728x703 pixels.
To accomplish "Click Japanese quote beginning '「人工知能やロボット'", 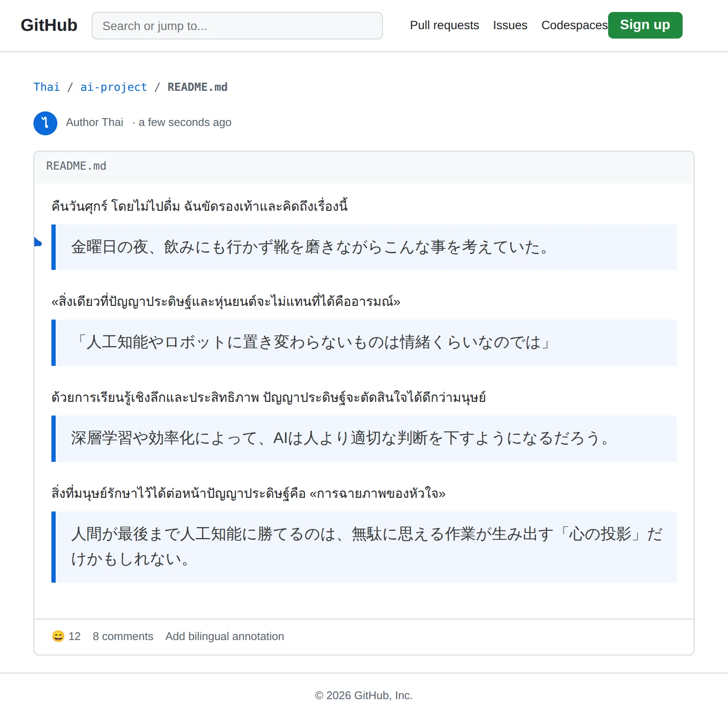I will click(364, 343).
